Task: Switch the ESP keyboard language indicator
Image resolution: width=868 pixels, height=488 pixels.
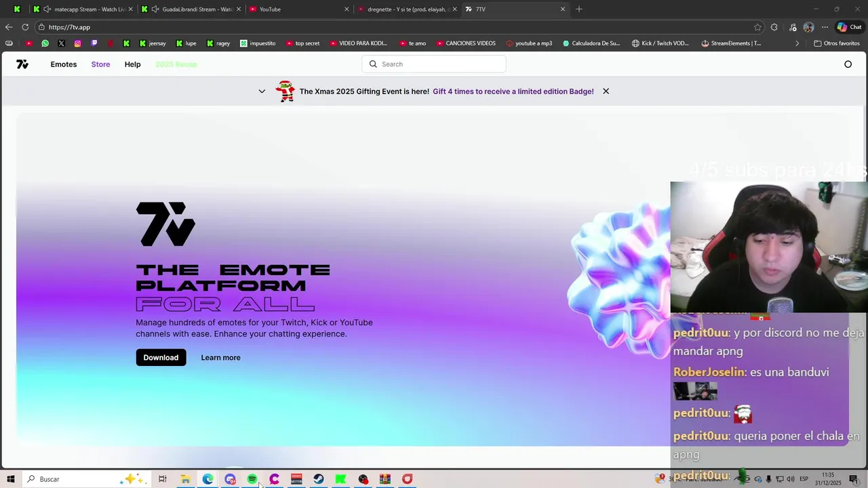Action: click(x=804, y=479)
